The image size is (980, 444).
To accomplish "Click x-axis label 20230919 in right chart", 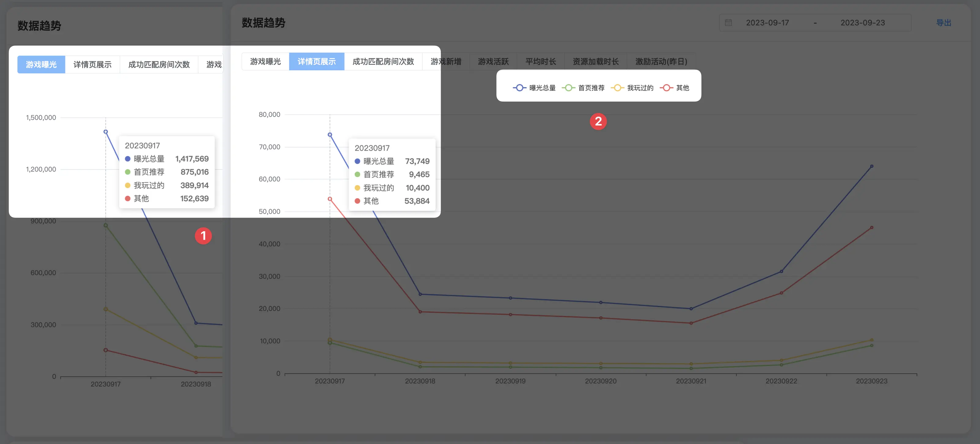I will click(510, 381).
